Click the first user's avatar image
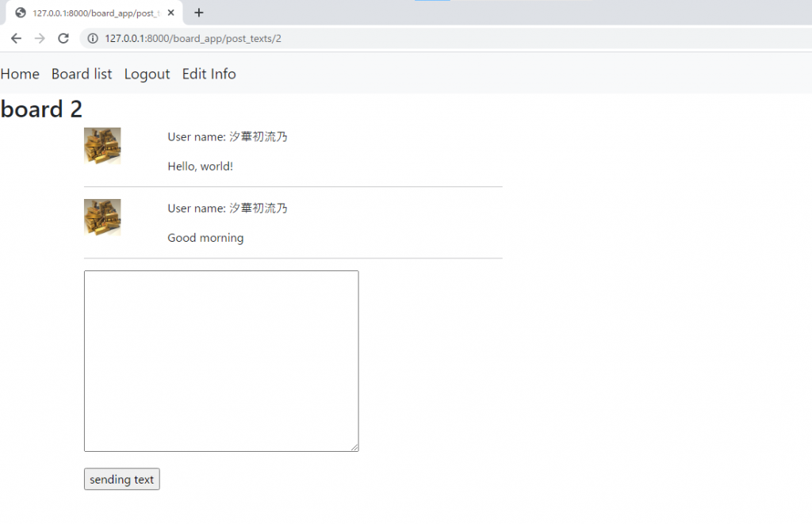Screen dimensions: 812x524 [101, 146]
